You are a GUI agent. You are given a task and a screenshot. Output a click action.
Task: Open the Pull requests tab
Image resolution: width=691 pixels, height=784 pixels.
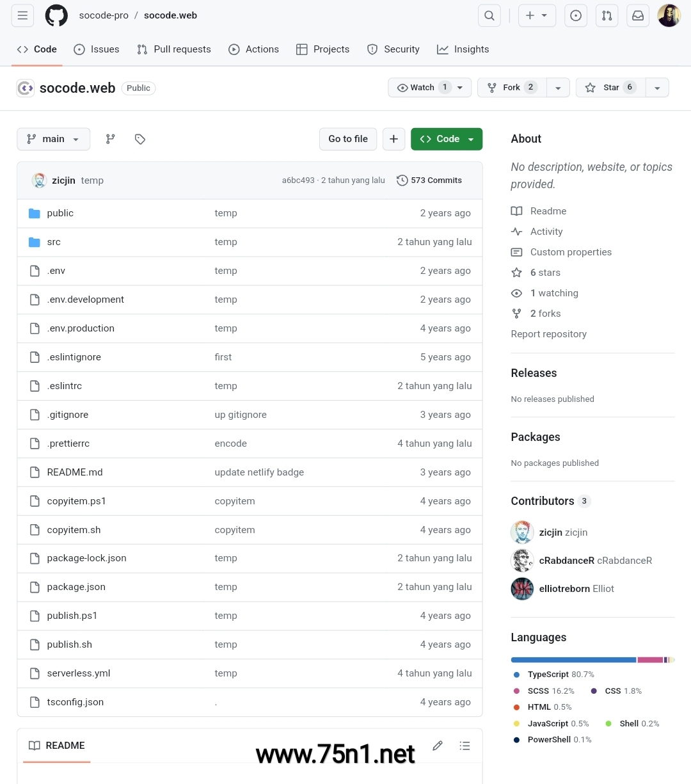174,49
